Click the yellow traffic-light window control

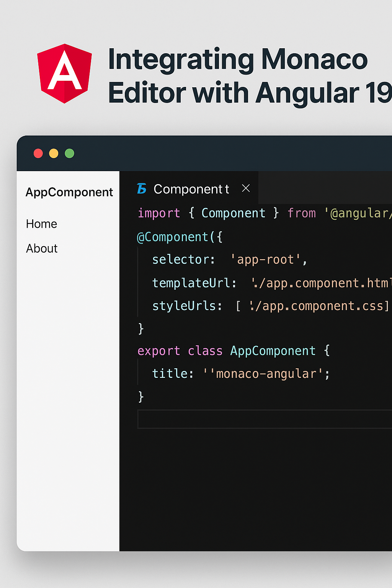tap(54, 153)
